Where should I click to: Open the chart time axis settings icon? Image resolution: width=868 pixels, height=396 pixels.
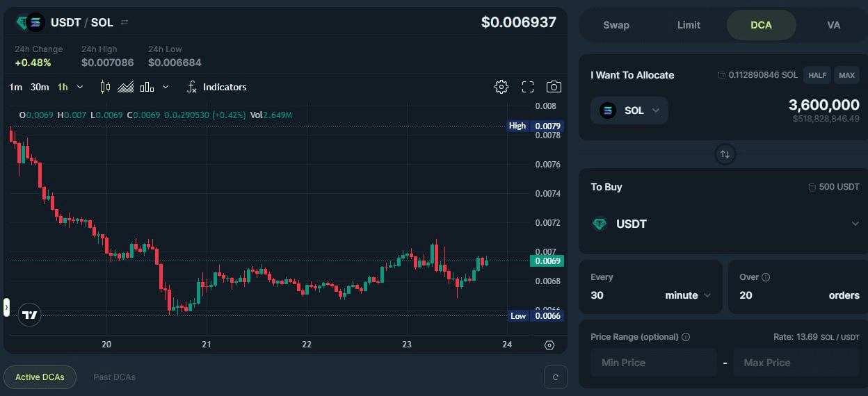549,345
